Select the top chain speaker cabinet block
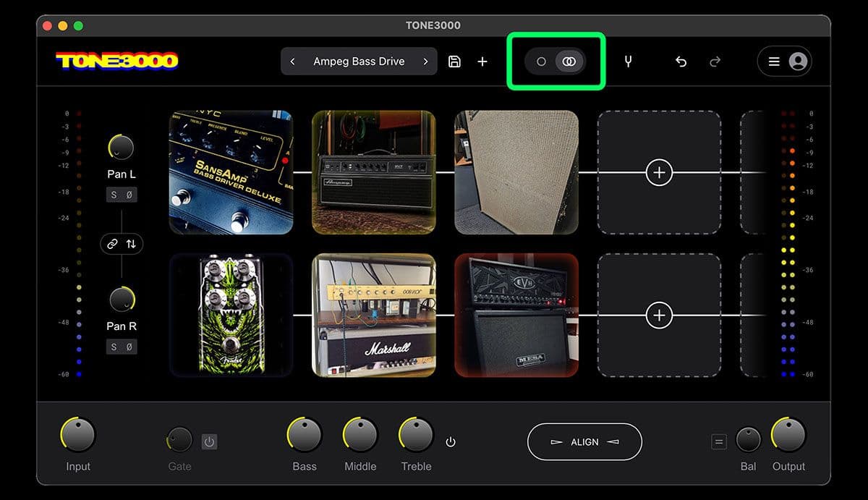The height and width of the screenshot is (500, 868). (516, 172)
